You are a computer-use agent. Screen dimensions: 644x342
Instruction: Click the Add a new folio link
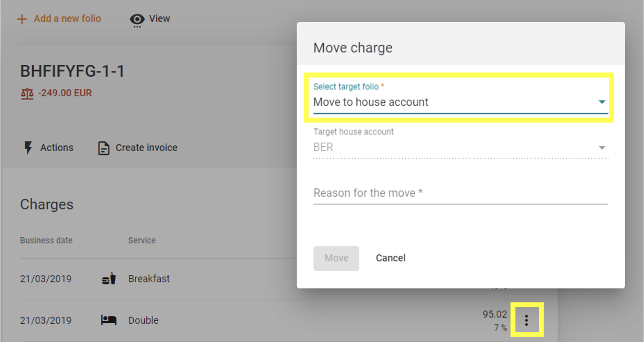67,18
